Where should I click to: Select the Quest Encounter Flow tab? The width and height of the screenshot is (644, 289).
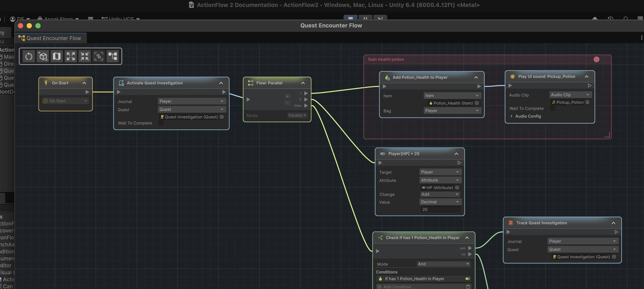51,38
